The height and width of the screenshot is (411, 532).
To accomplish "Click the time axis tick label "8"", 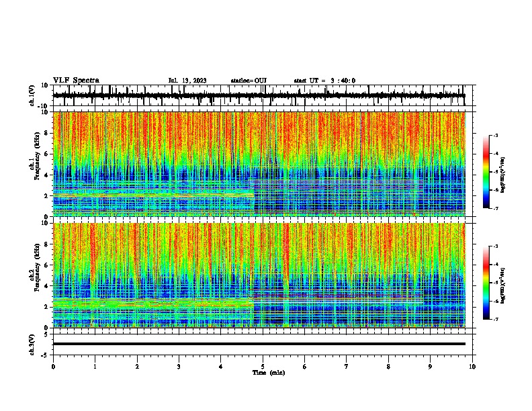I will click(x=388, y=367).
